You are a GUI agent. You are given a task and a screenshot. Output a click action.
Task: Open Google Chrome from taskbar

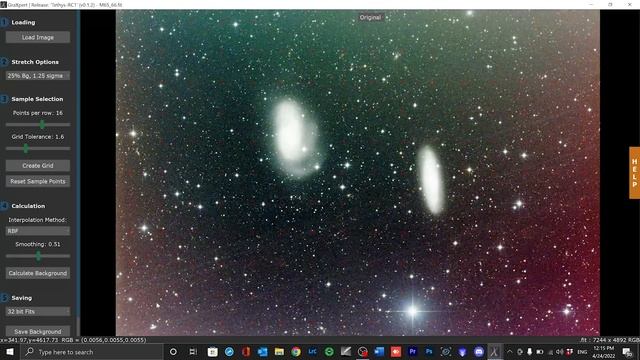coord(296,352)
